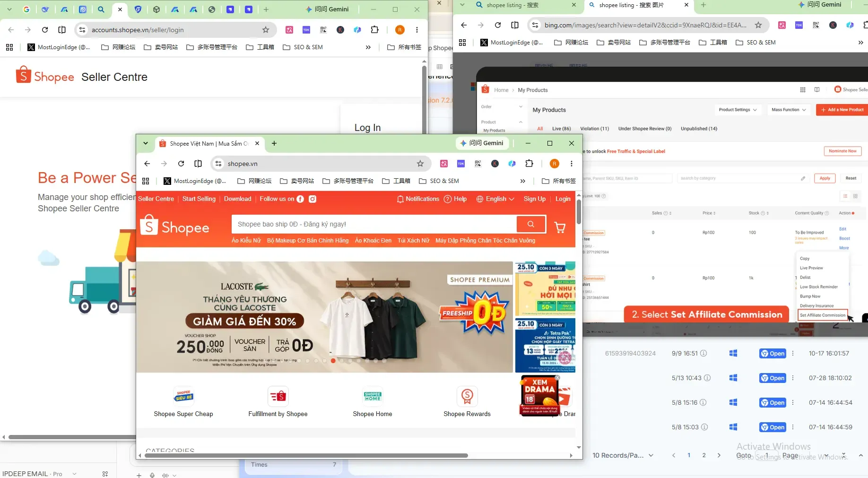Open the Help link in Shopee header

coord(455,199)
